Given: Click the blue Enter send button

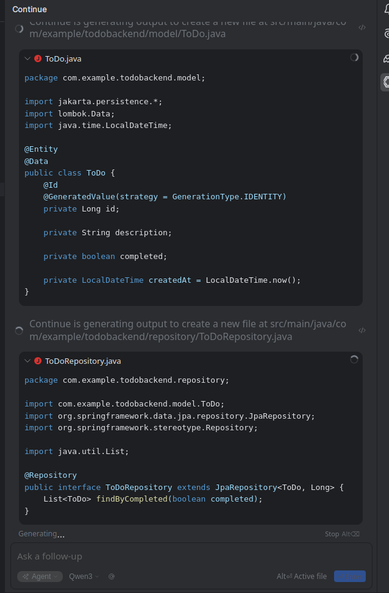Looking at the screenshot, I should (x=350, y=576).
